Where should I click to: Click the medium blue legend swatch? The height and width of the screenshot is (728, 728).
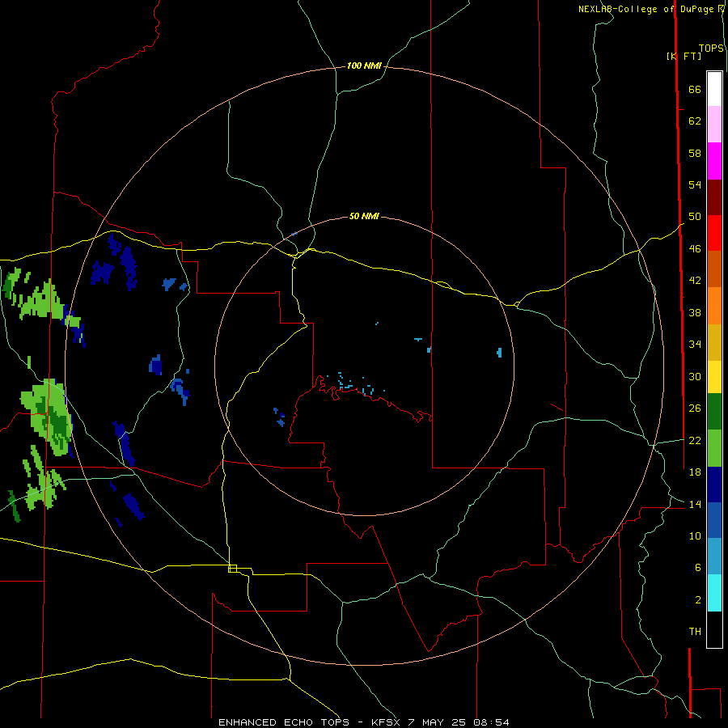coord(714,520)
